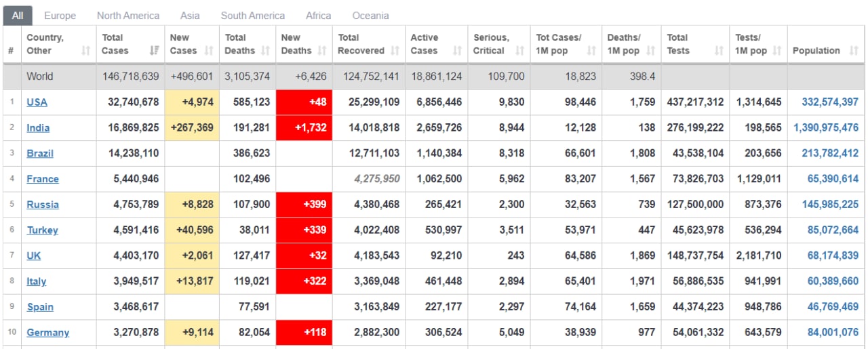Open the Asia tab

pos(190,16)
